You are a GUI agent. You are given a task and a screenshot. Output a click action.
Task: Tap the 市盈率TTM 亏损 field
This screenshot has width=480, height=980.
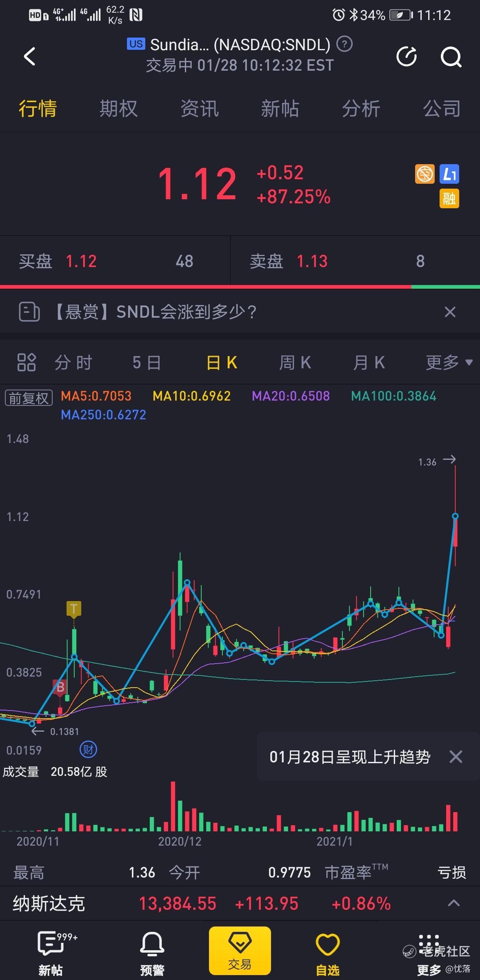coord(395,872)
